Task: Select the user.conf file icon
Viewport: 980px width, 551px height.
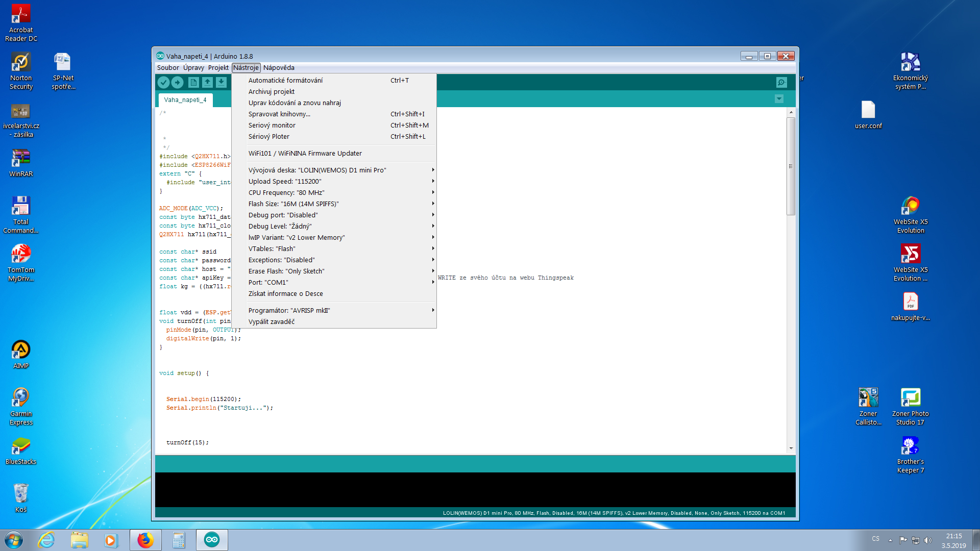Action: click(x=868, y=115)
